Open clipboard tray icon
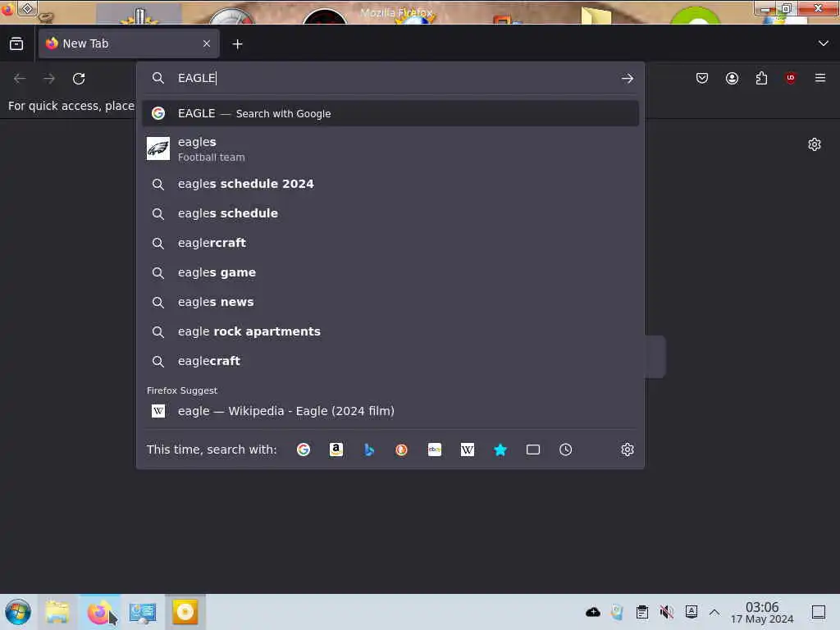Viewport: 840px width, 630px height. click(x=641, y=612)
